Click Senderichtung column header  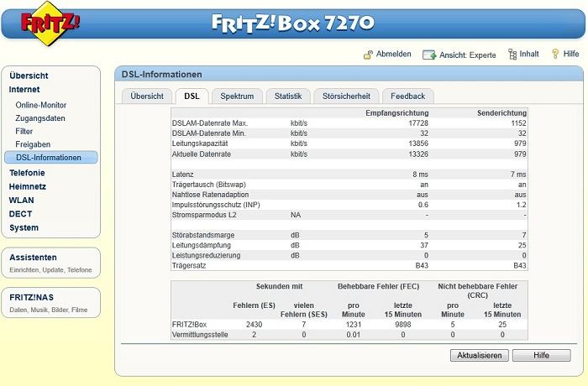[x=501, y=112]
